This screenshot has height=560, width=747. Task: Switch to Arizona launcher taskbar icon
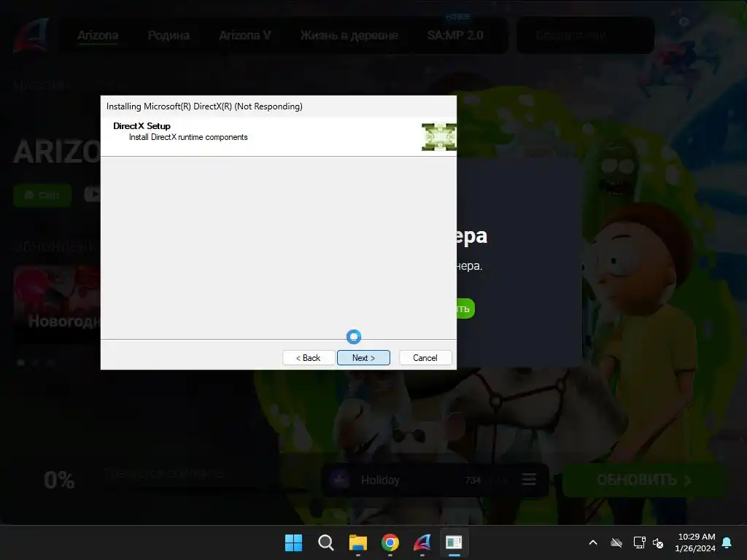(x=422, y=542)
